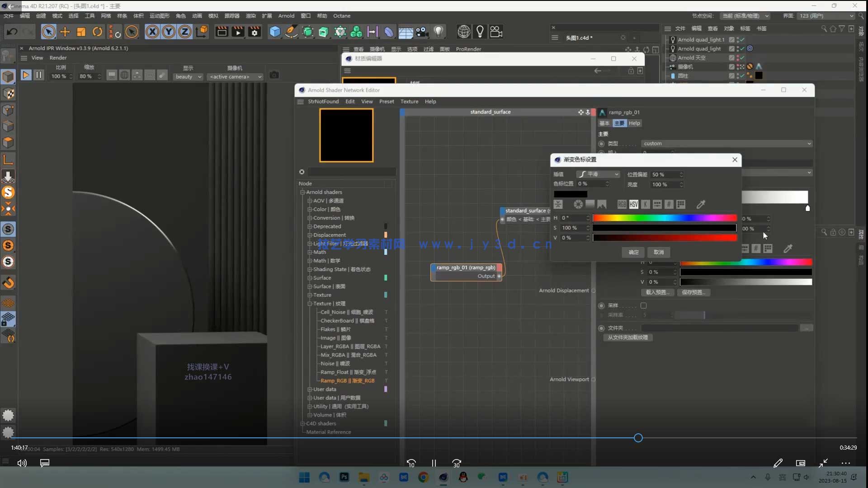Switch the color mode to the HSV button
This screenshot has height=488, width=868.
633,204
